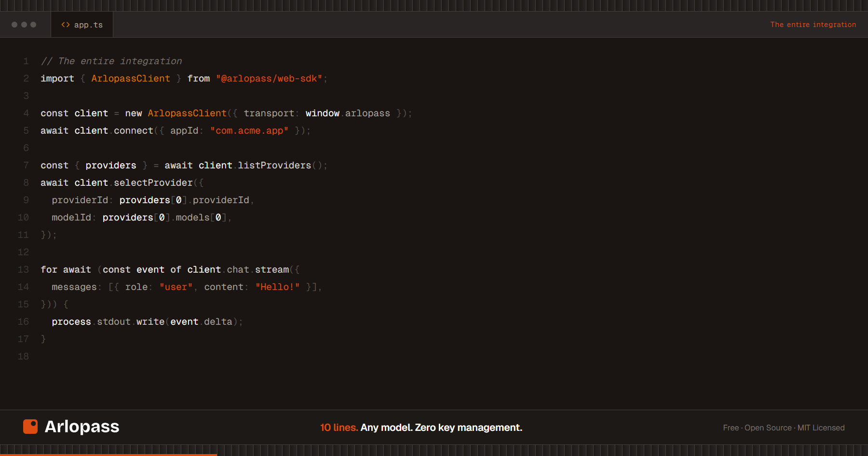The width and height of the screenshot is (868, 456).
Task: Click 'listProviders' method call
Action: [x=274, y=166]
